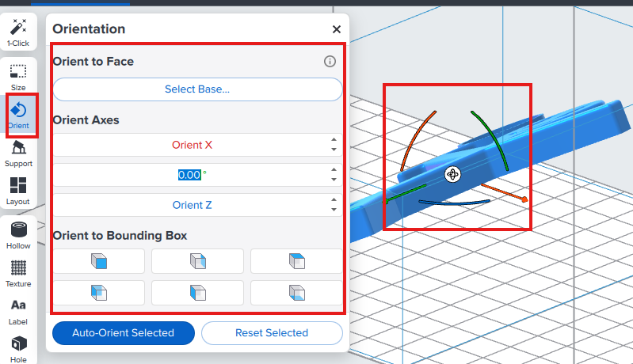Select the Hollow tool

[x=18, y=235]
